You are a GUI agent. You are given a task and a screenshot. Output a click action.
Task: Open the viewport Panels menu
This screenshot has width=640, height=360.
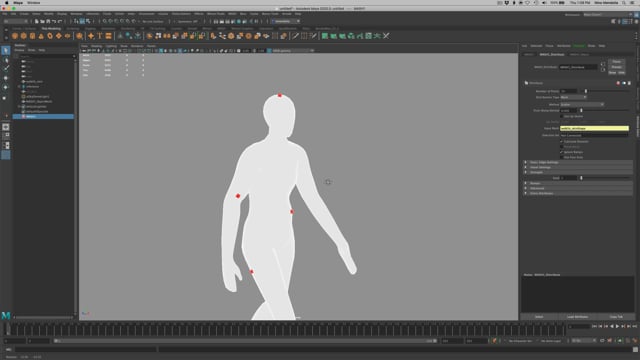151,46
